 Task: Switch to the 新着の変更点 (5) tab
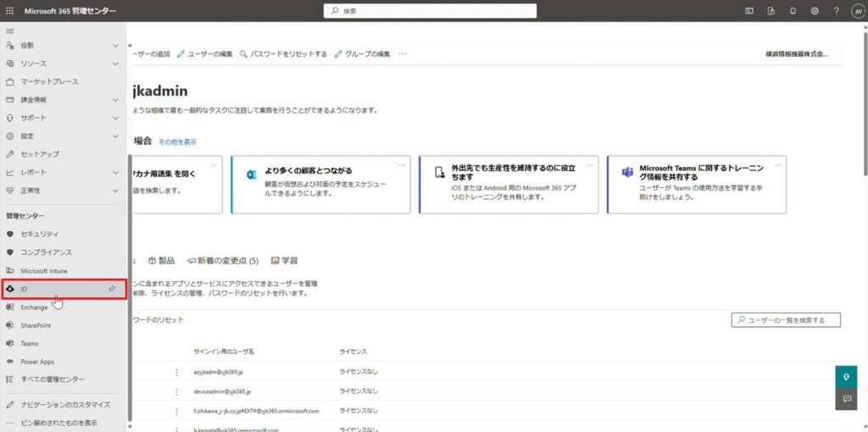point(223,261)
